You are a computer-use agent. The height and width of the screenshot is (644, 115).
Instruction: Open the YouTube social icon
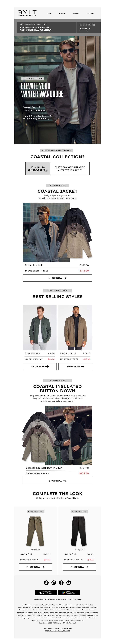tap(69, 583)
